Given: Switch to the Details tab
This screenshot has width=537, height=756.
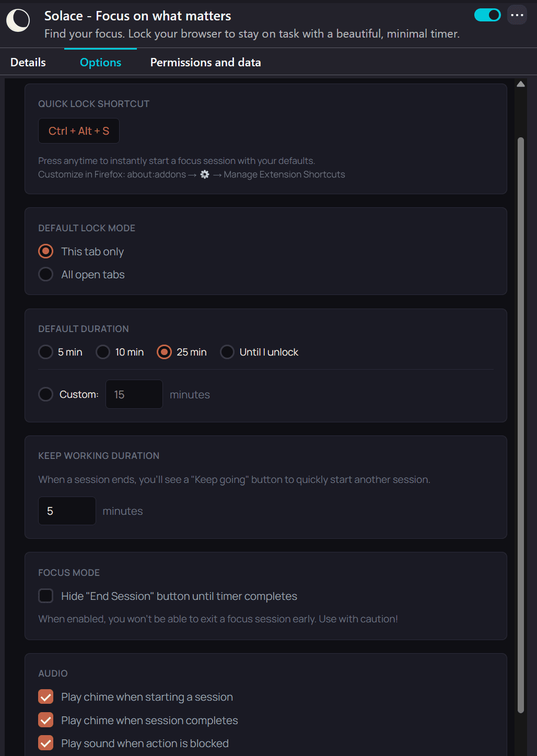Looking at the screenshot, I should (x=28, y=62).
